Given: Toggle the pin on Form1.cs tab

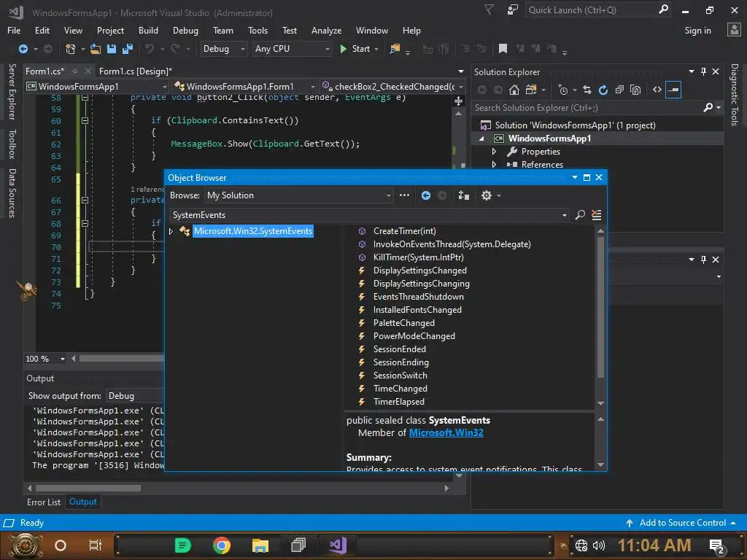Looking at the screenshot, I should (x=75, y=71).
